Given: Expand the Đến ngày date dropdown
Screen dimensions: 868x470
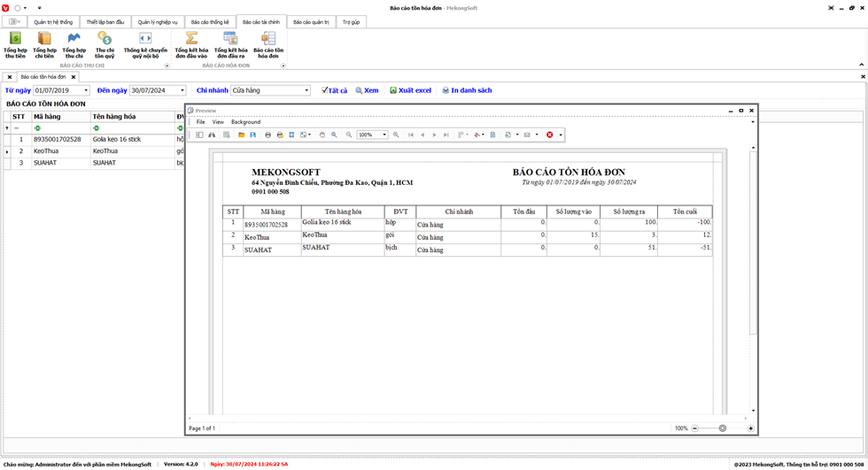Looking at the screenshot, I should click(182, 90).
